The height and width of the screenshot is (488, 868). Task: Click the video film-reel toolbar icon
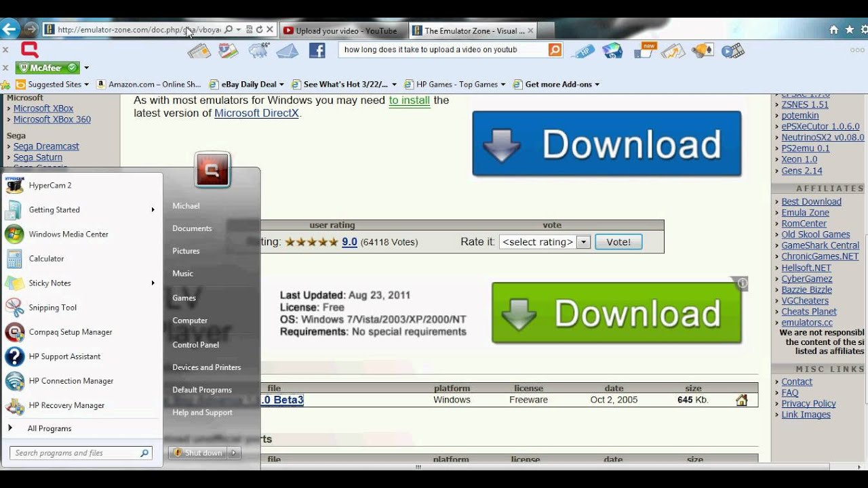[x=732, y=50]
